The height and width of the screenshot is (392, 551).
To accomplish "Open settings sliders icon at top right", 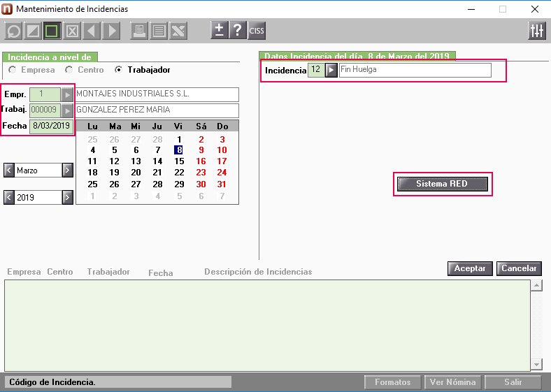I will (x=537, y=31).
